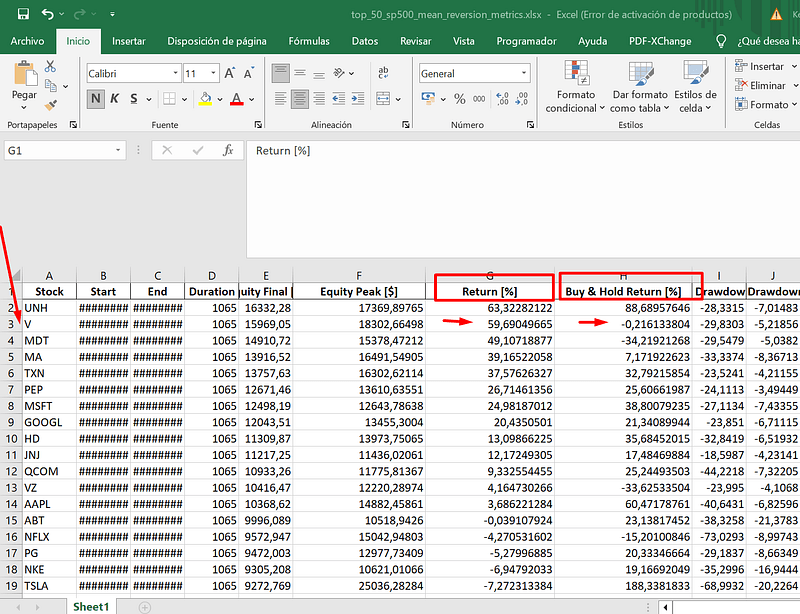Screen dimensions: 800x614
Task: Cut selection with the scissors icon
Action: pos(50,66)
